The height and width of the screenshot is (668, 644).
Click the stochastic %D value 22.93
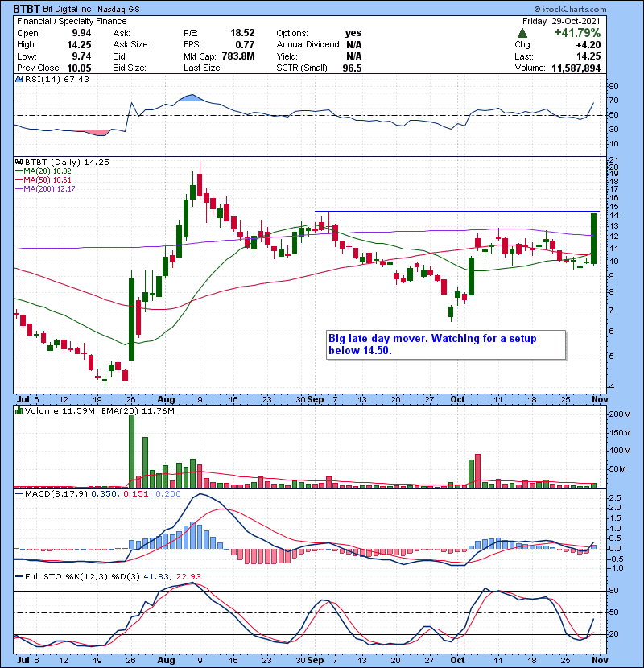(188, 576)
